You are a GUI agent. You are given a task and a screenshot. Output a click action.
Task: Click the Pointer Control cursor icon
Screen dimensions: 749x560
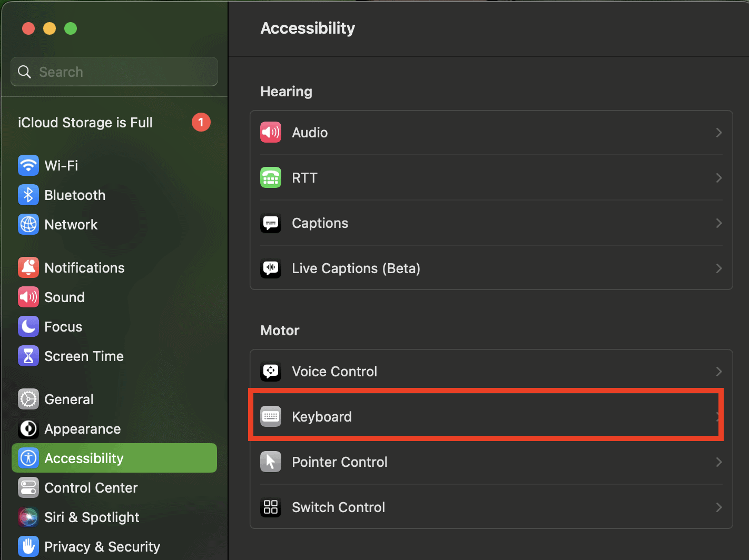click(x=271, y=462)
